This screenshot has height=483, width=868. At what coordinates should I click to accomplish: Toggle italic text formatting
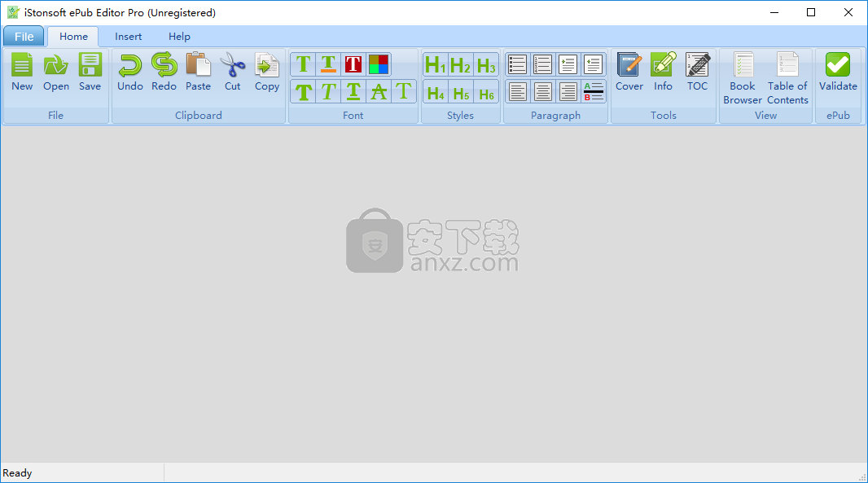328,91
